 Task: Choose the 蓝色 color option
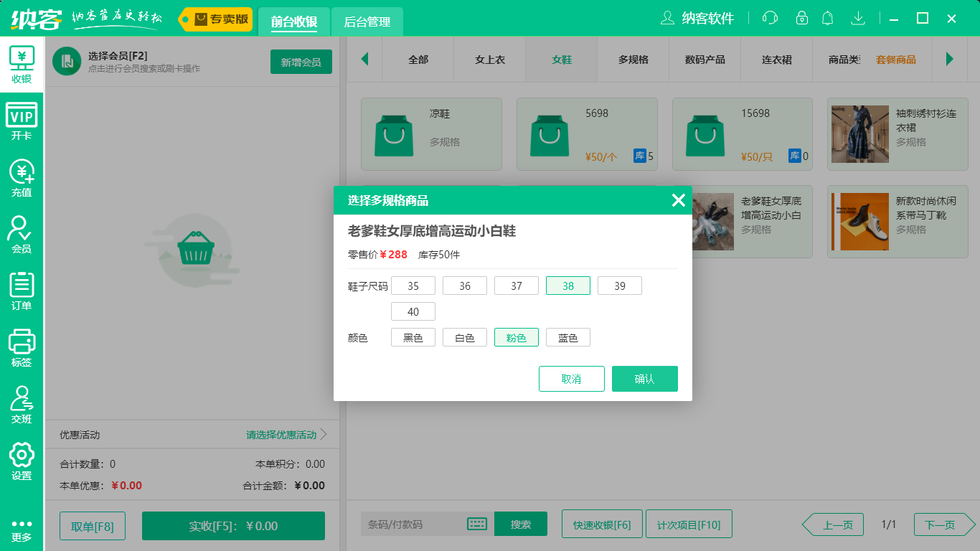coord(567,336)
